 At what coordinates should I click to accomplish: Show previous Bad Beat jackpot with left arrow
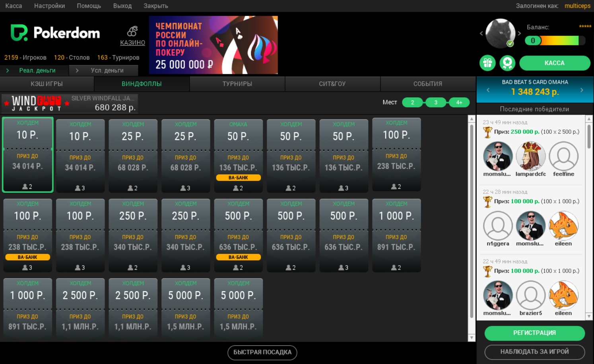(x=488, y=90)
